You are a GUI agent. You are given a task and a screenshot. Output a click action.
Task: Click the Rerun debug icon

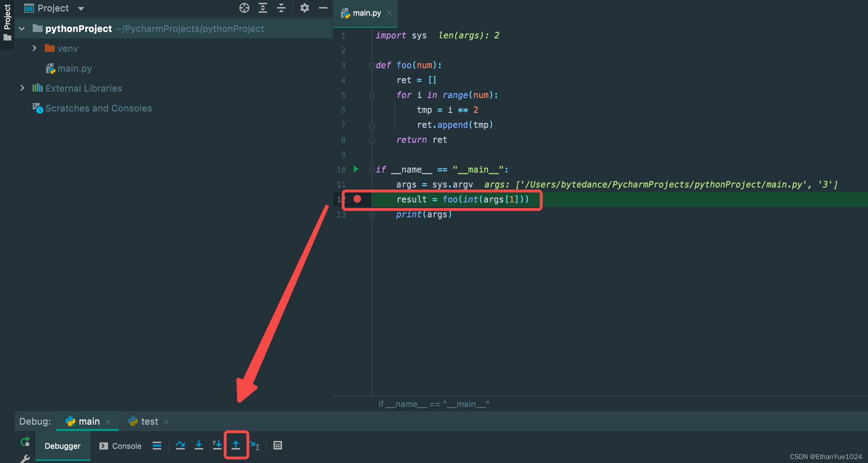tap(25, 442)
